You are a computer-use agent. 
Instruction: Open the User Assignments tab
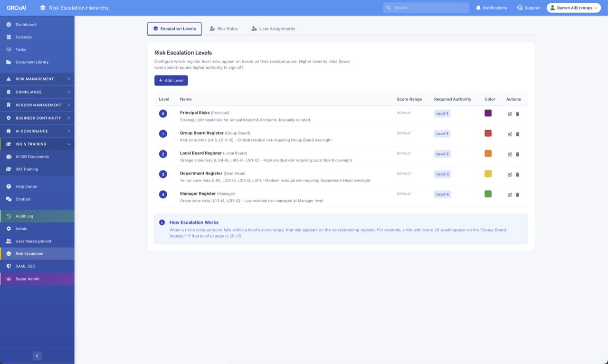click(273, 29)
